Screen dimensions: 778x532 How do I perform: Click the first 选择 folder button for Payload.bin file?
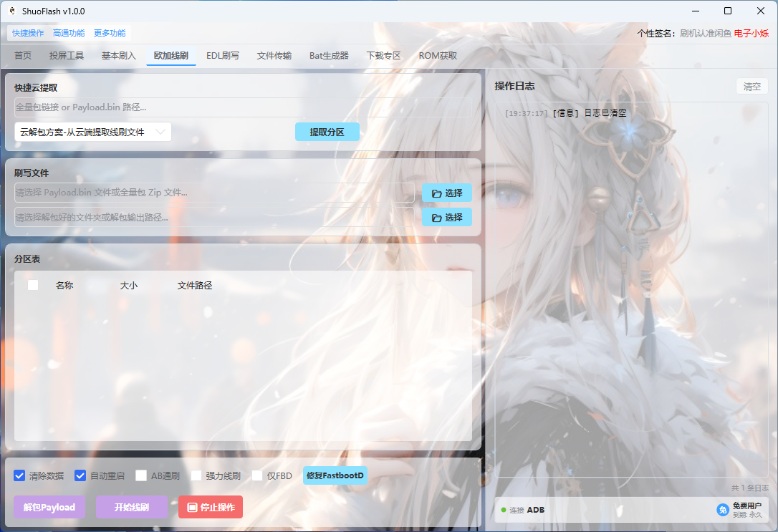click(x=446, y=193)
